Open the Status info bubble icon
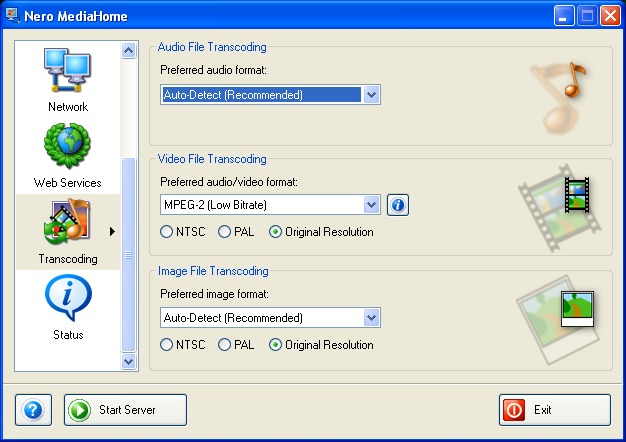Screen dimensions: 626x442 [68, 297]
